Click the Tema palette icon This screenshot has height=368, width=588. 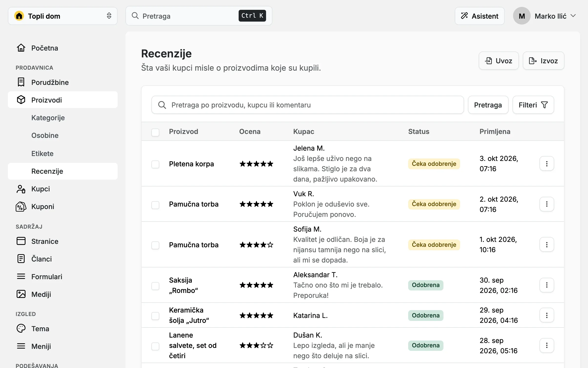click(x=21, y=329)
